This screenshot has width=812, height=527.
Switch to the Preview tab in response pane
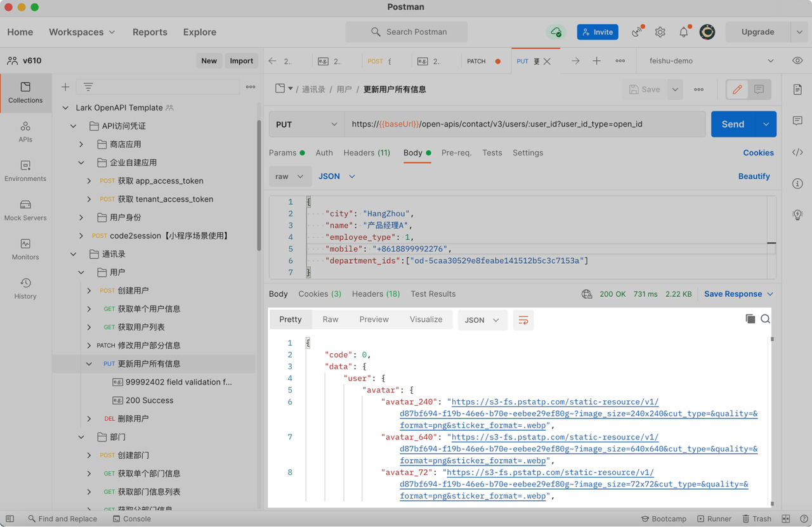click(x=374, y=319)
